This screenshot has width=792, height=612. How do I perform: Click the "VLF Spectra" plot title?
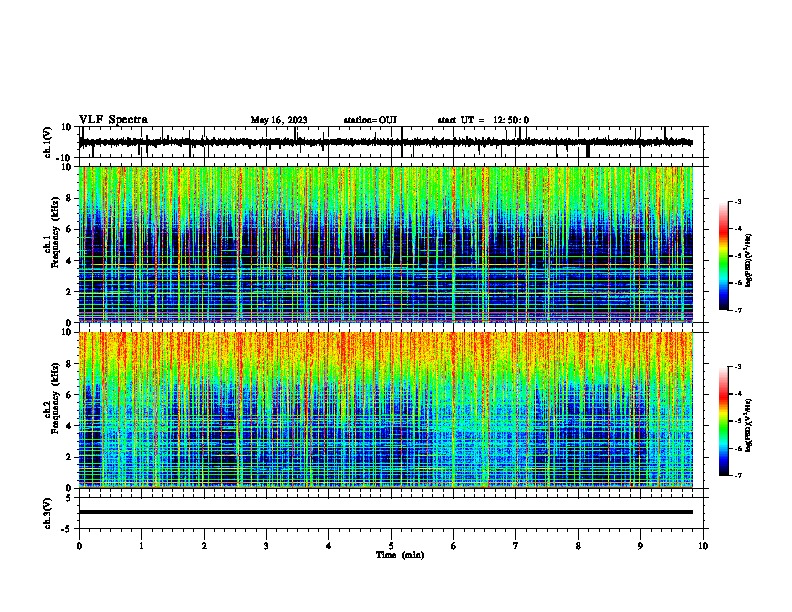point(113,120)
